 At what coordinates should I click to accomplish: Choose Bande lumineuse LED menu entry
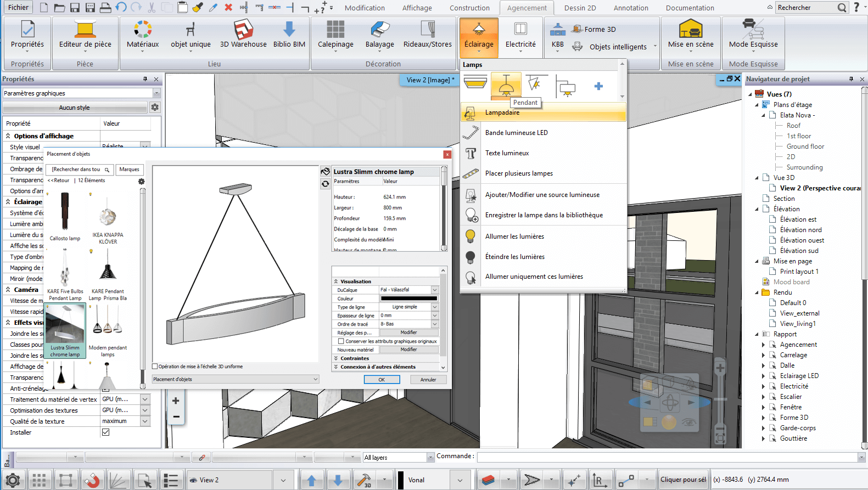click(516, 133)
